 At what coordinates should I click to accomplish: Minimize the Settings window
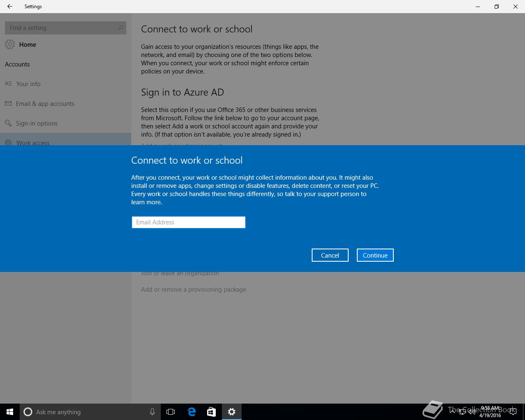pyautogui.click(x=478, y=7)
